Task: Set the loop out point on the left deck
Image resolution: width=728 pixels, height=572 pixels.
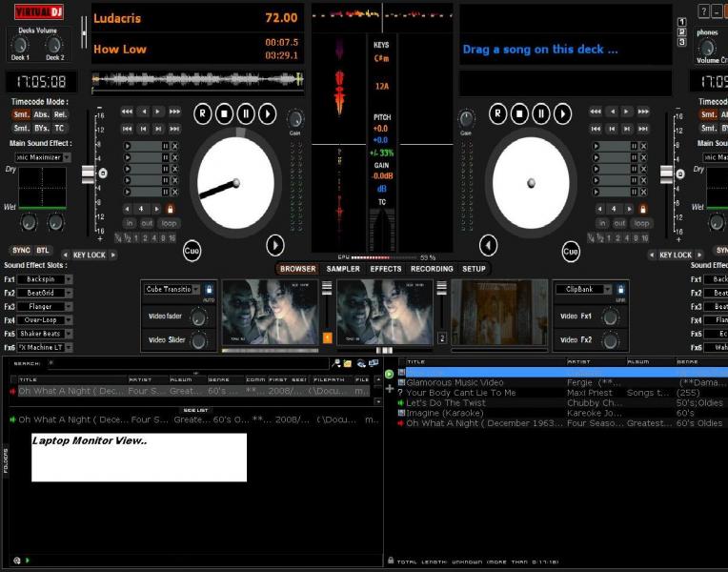Action: [147, 223]
